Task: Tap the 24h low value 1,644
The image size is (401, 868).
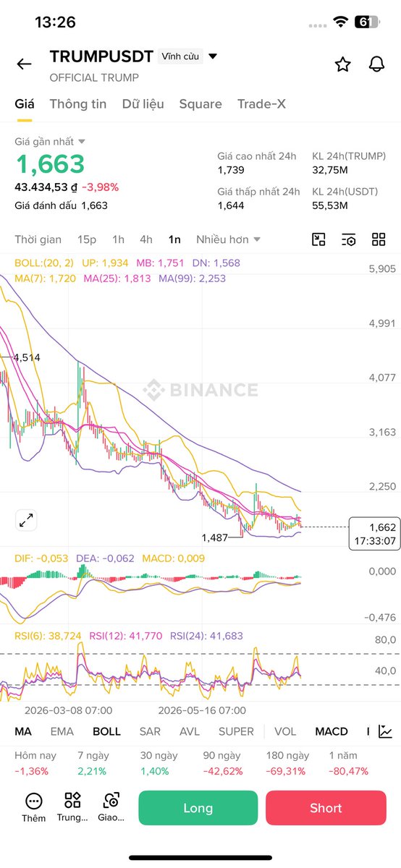Action: pyautogui.click(x=232, y=205)
